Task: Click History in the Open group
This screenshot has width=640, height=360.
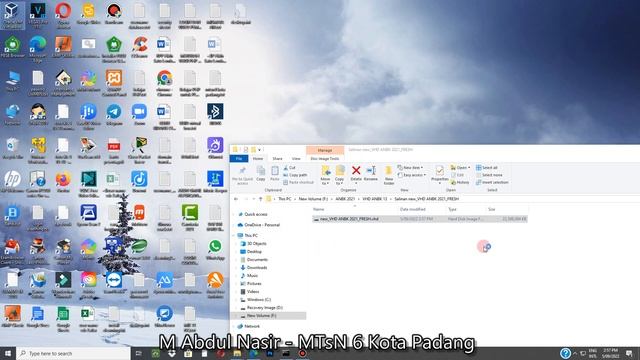Action: [460, 182]
